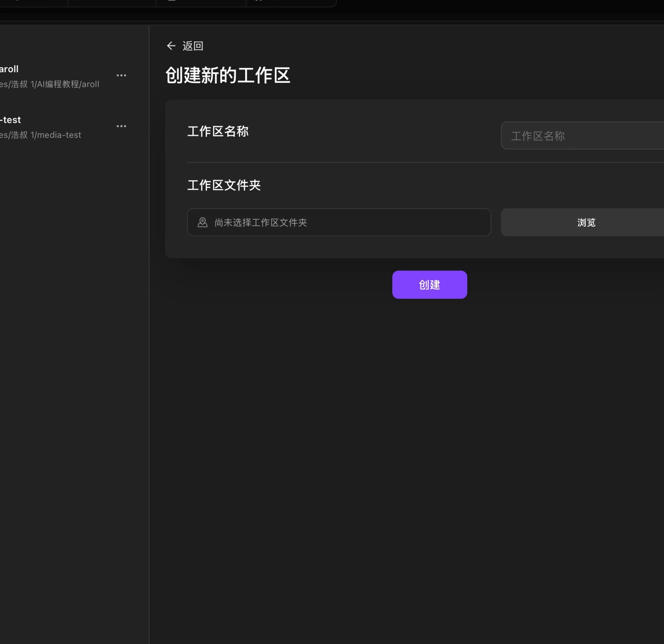Go back via 返回 link

pos(193,46)
